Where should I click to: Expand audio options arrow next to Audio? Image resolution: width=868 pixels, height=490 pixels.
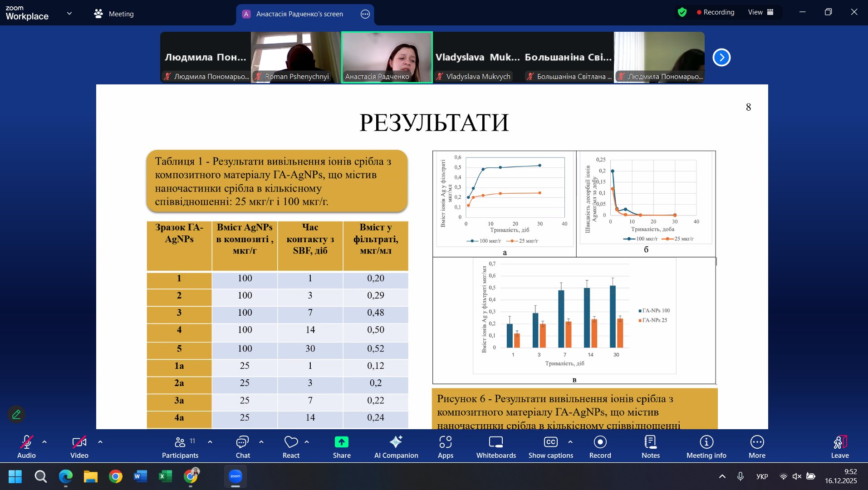[x=44, y=441]
